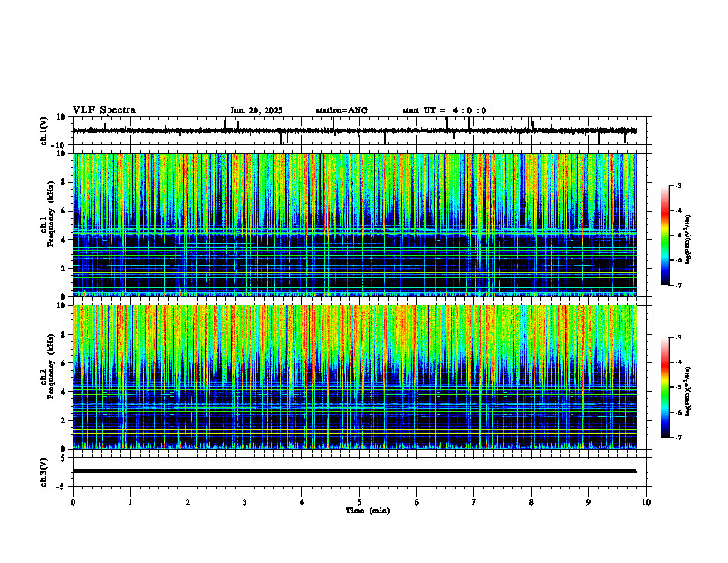Image resolution: width=728 pixels, height=563 pixels.
Task: Click tick label 7 on the time axis
Action: [x=474, y=502]
